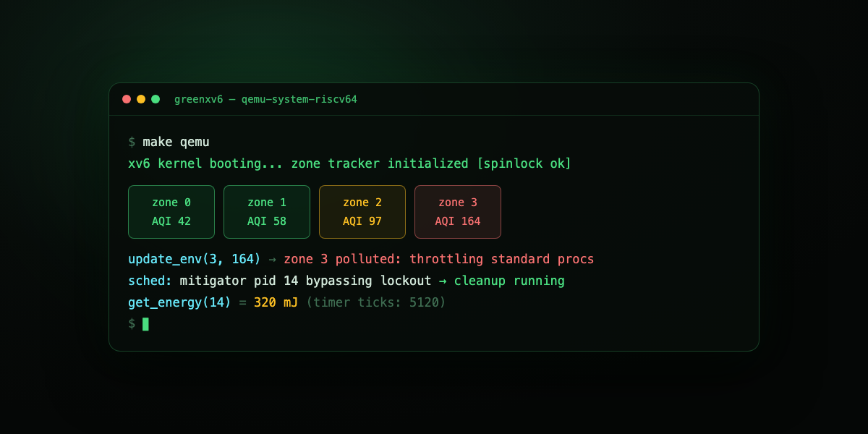Select the zone 1 AQI 58 card

click(267, 212)
